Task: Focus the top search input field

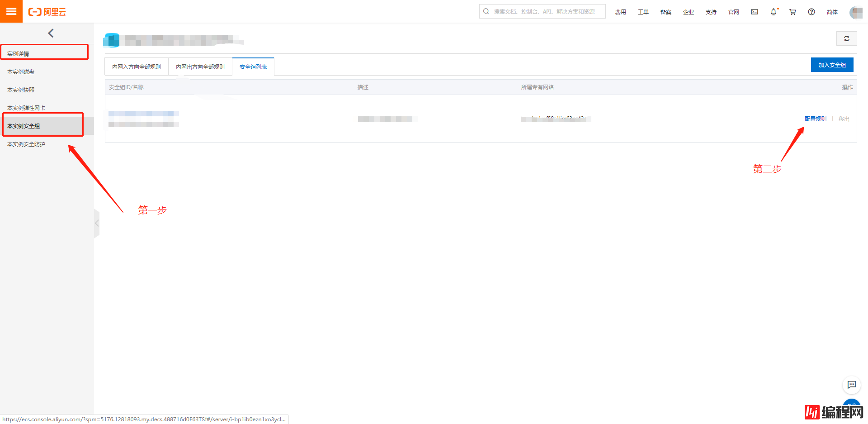Action: (x=542, y=11)
